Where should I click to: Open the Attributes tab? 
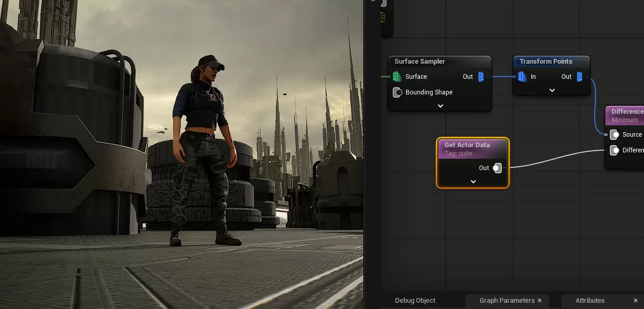pyautogui.click(x=590, y=301)
